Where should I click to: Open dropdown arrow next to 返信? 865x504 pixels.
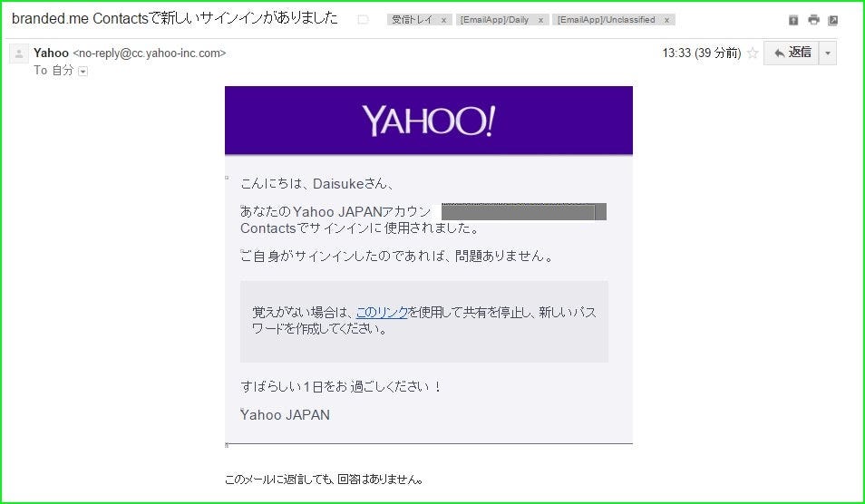point(828,53)
